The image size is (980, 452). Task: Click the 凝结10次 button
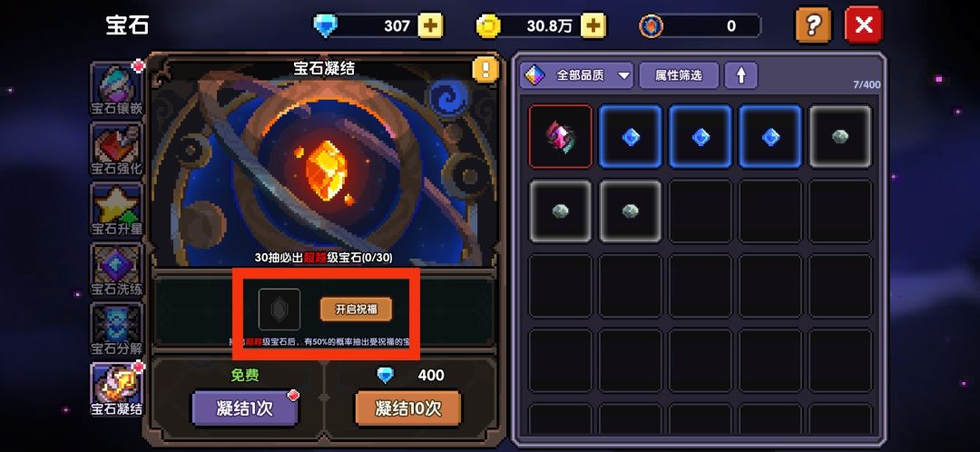tap(408, 408)
